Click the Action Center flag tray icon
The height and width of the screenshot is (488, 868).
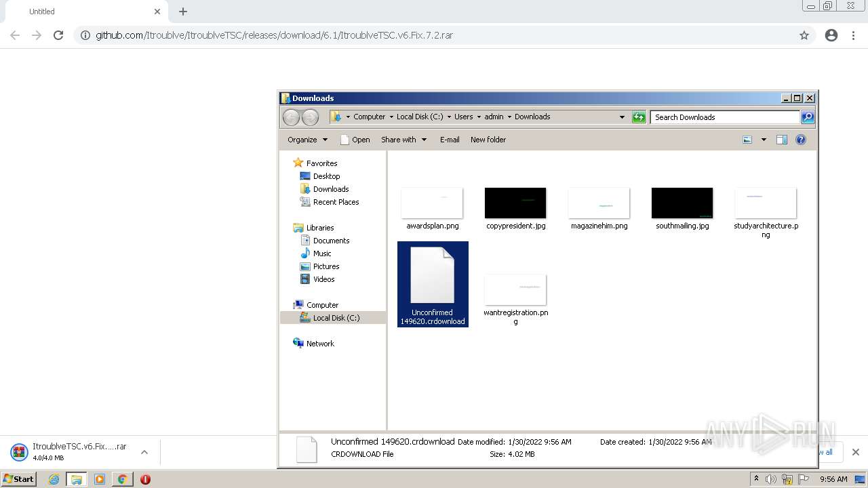(x=804, y=479)
